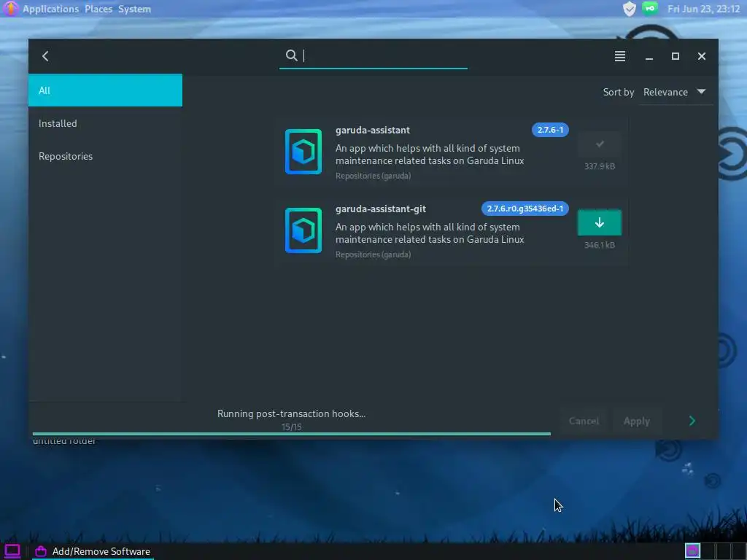Cancel the running transaction
Screen dimensions: 747x560
coord(584,421)
